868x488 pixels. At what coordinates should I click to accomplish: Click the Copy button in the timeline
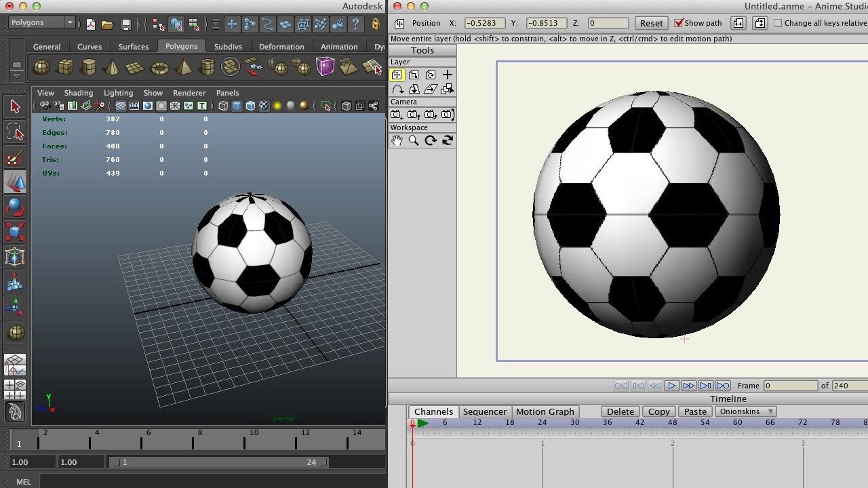pos(659,411)
